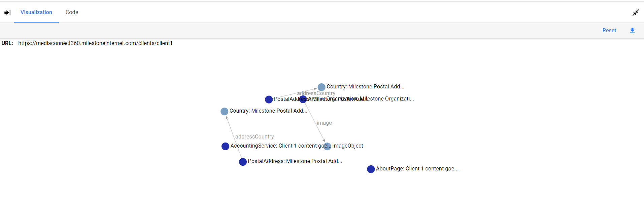Click the lower PostalAddress: Milestone Postal label

(x=295, y=161)
